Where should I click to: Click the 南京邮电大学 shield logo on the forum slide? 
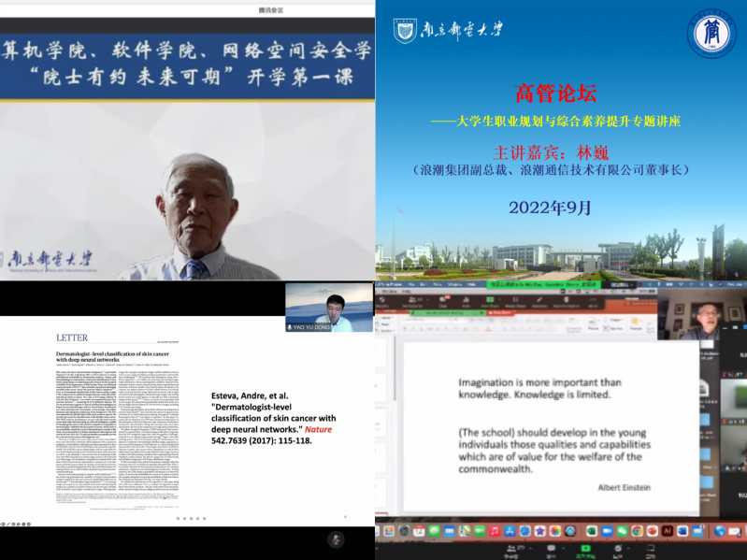405,30
